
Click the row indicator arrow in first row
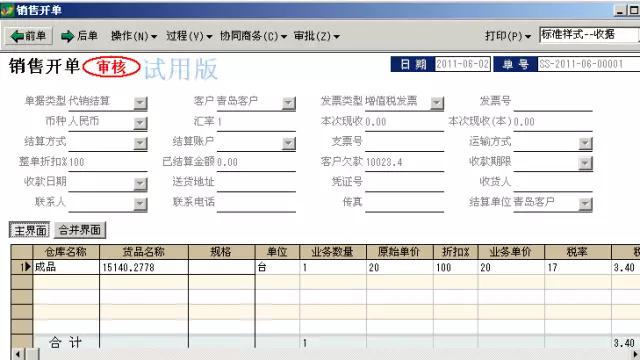pyautogui.click(x=27, y=267)
